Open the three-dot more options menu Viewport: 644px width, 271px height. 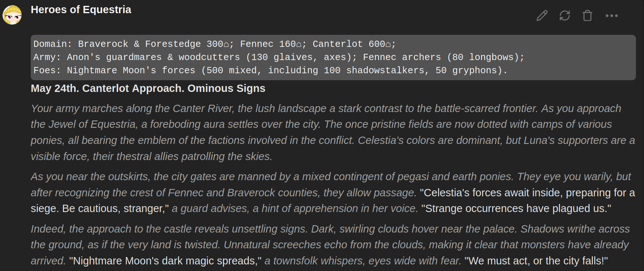pos(611,16)
